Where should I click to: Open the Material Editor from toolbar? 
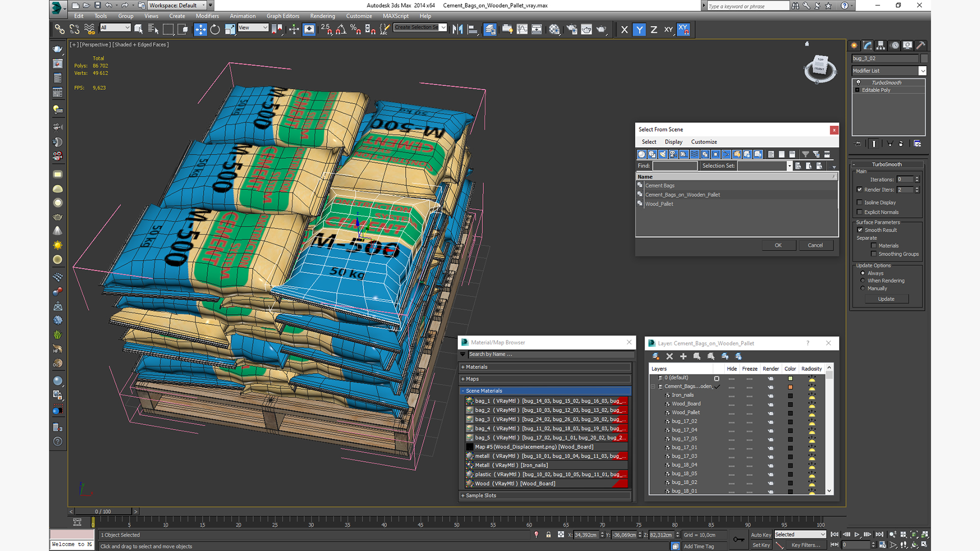tap(554, 30)
